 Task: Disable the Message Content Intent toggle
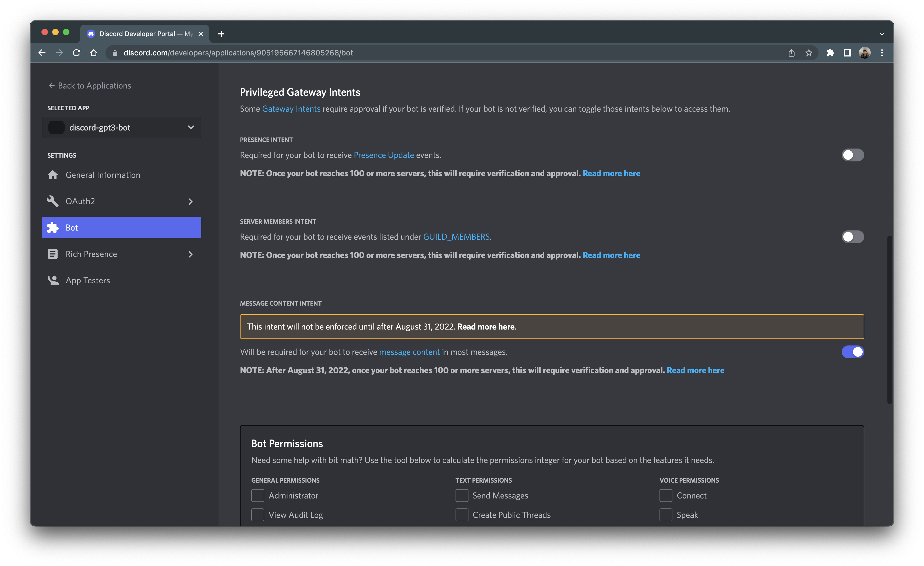pos(852,352)
